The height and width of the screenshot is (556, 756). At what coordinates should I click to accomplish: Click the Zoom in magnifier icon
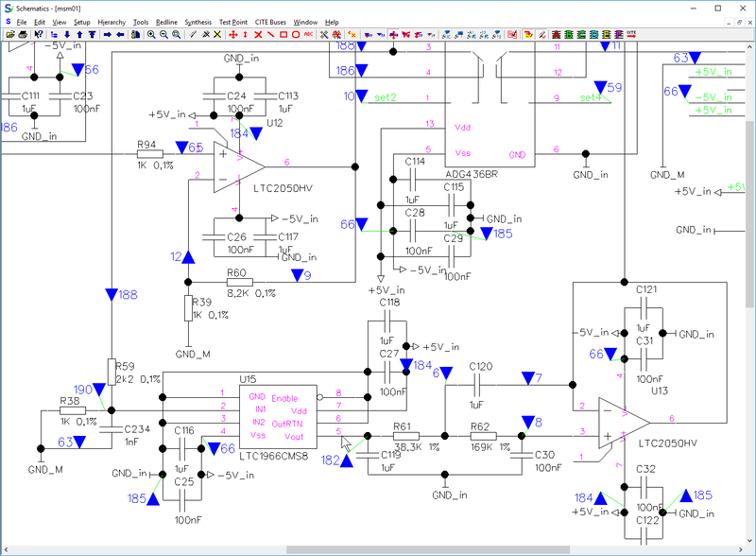[x=151, y=34]
